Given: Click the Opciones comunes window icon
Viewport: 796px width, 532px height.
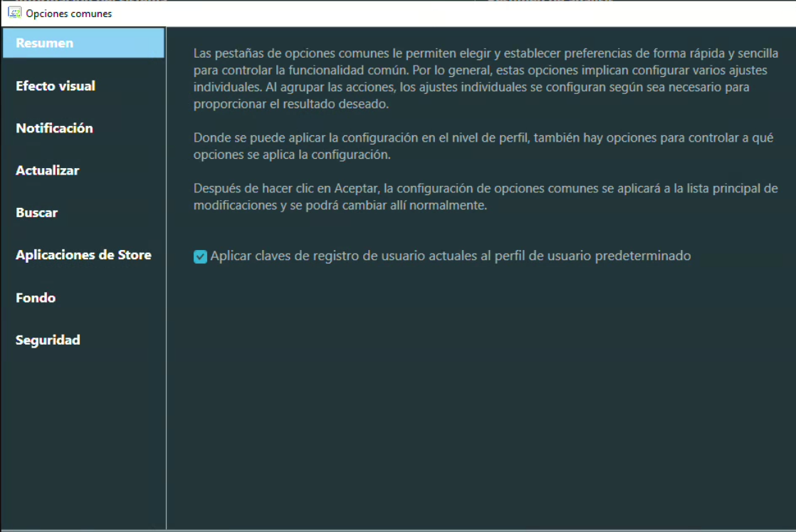Looking at the screenshot, I should tap(14, 13).
